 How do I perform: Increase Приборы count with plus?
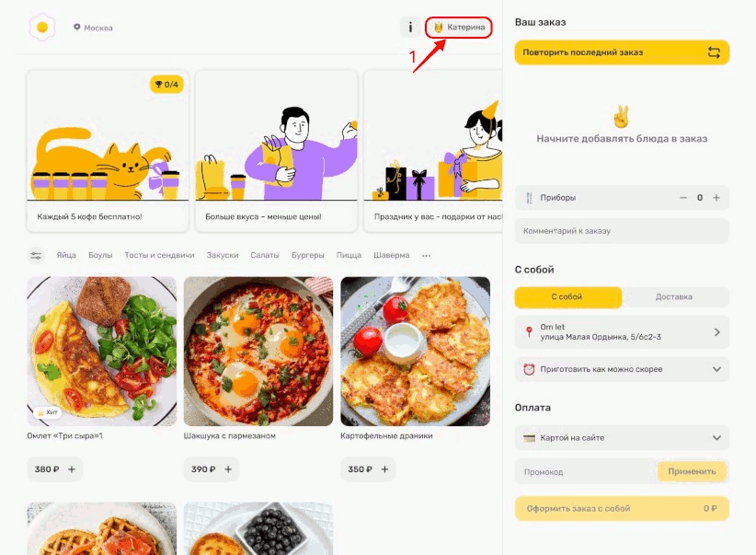(716, 197)
